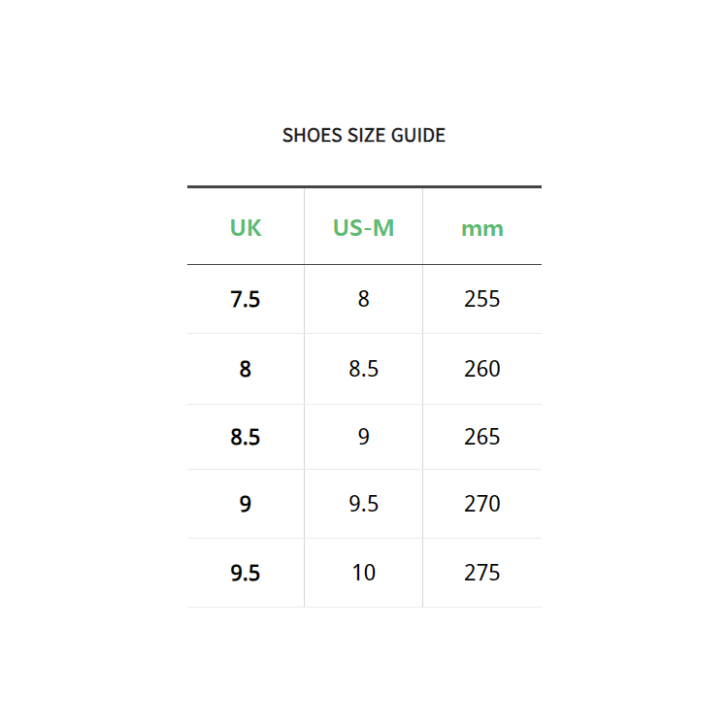Select the 265 mm cell
The height and width of the screenshot is (728, 728).
(482, 438)
